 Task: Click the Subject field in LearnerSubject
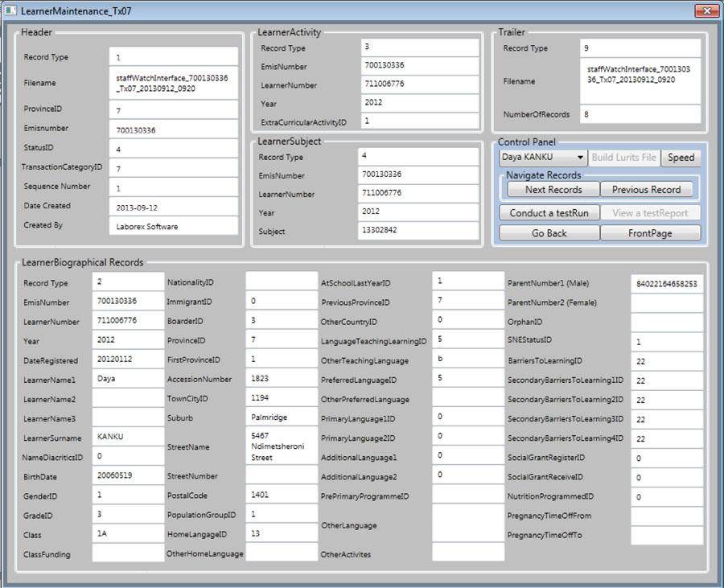click(418, 229)
